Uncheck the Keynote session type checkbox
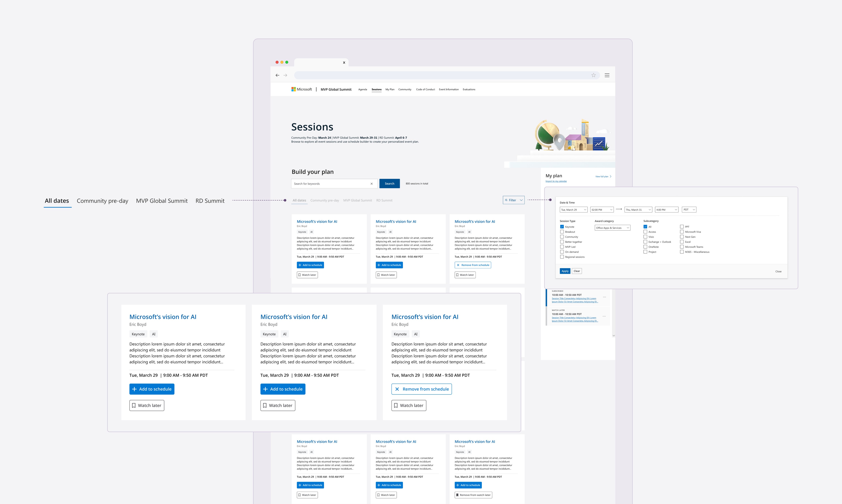 (562, 227)
